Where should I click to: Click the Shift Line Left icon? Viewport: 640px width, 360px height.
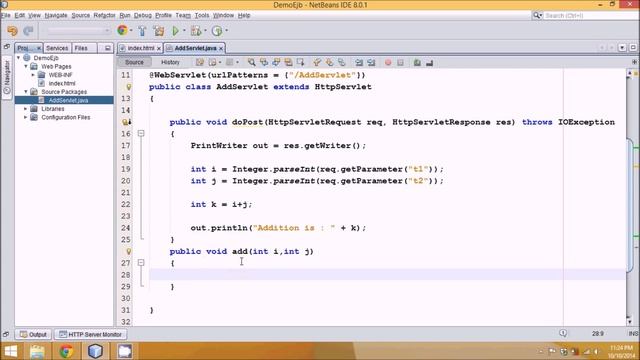pyautogui.click(x=359, y=62)
